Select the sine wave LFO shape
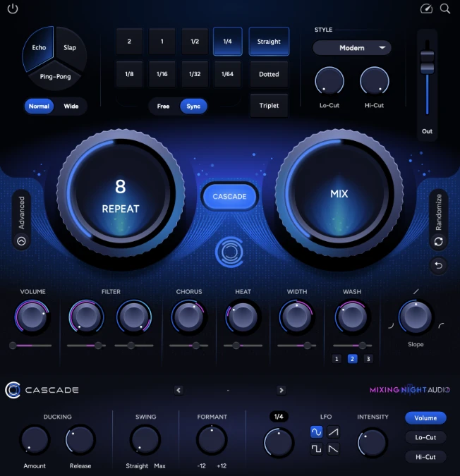This screenshot has height=476, width=460. (316, 432)
